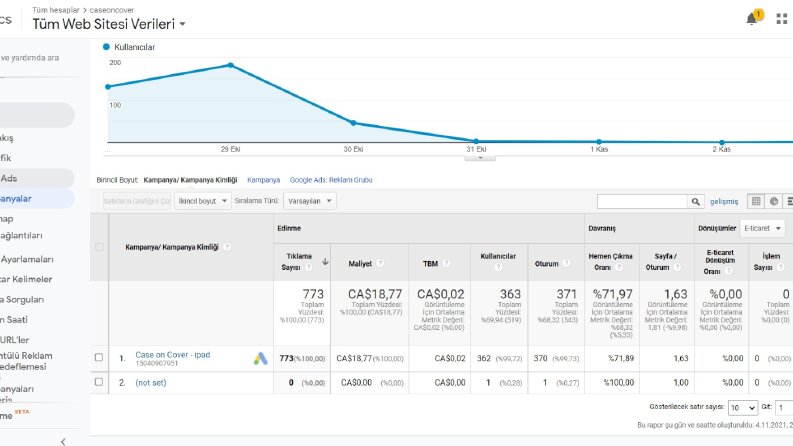The width and height of the screenshot is (793, 446).
Task: Tick checkbox for the (not set) row
Action: [99, 382]
